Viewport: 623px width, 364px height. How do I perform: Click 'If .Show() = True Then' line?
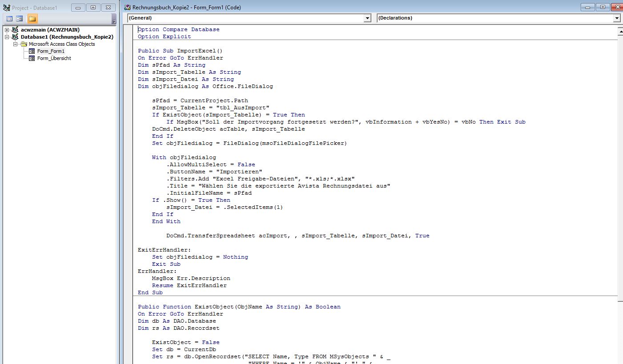click(191, 200)
